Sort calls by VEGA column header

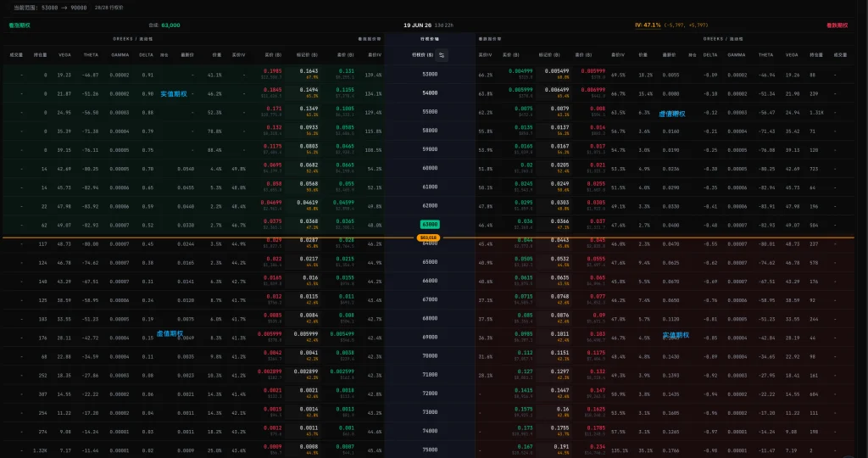coord(64,55)
